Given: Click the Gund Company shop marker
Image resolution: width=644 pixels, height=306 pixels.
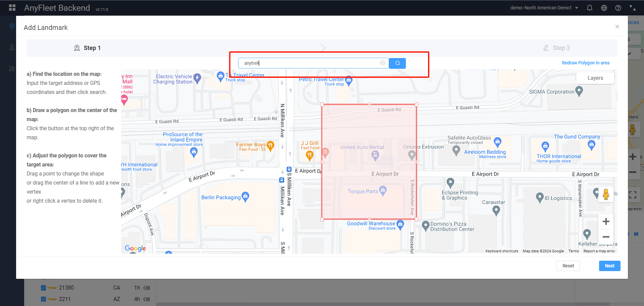Looking at the screenshot, I should click(591, 145).
